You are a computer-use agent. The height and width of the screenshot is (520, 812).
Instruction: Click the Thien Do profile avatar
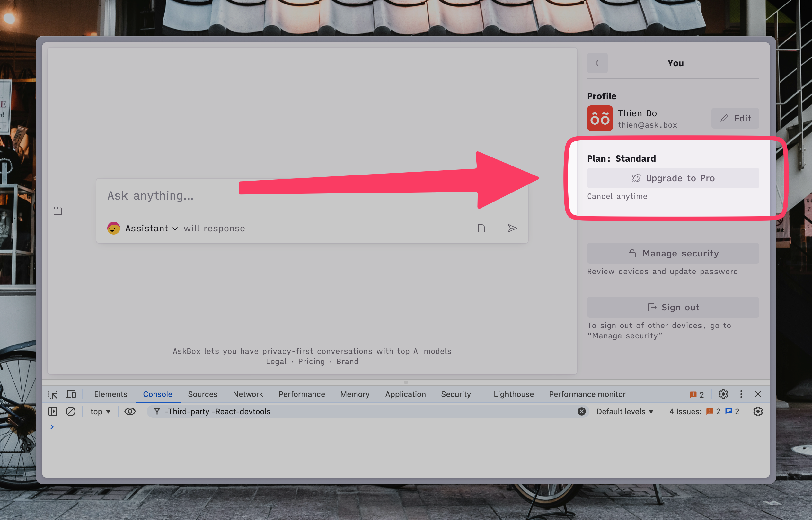pos(600,118)
